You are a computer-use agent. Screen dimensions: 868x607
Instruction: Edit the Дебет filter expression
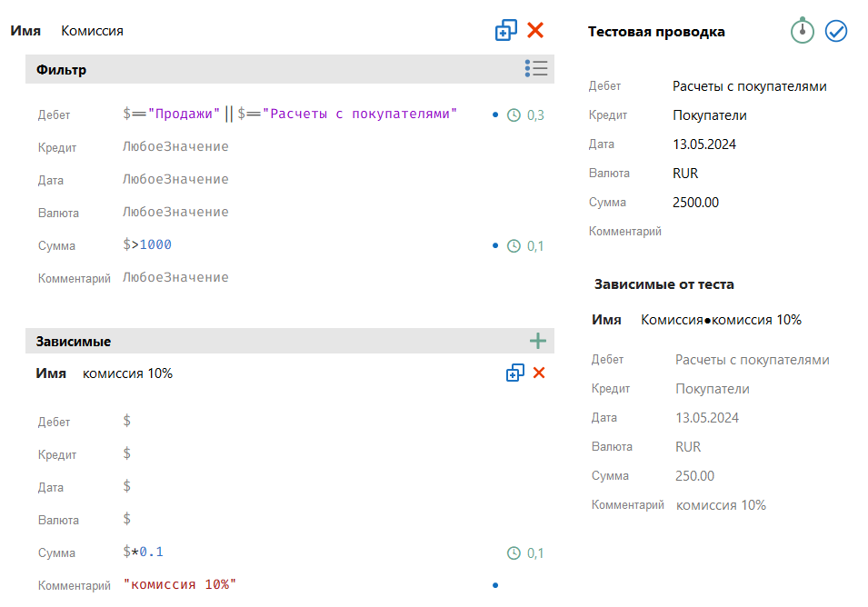click(289, 114)
